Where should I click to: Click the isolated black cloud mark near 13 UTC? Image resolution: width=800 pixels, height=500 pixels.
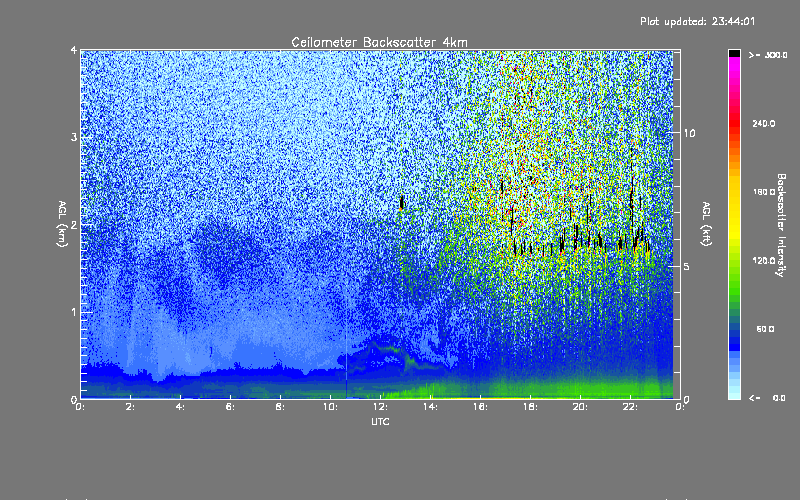(402, 202)
